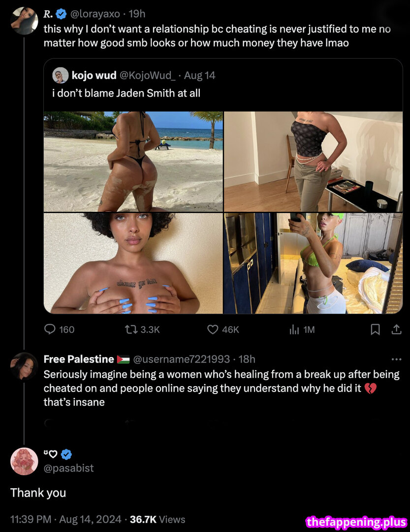
Task: Click the retweet icon showing 3.3K
Action: (130, 330)
